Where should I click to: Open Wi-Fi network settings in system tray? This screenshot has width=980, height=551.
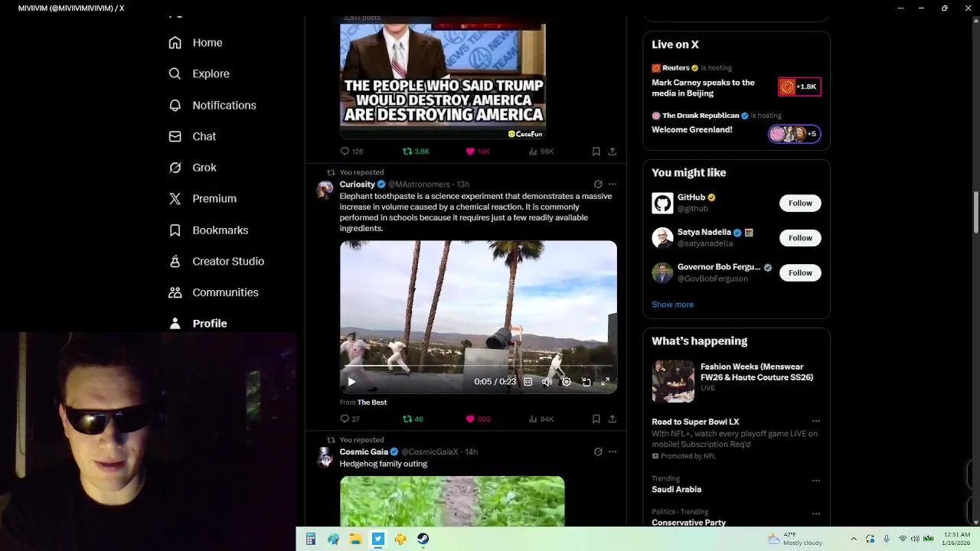pyautogui.click(x=902, y=539)
